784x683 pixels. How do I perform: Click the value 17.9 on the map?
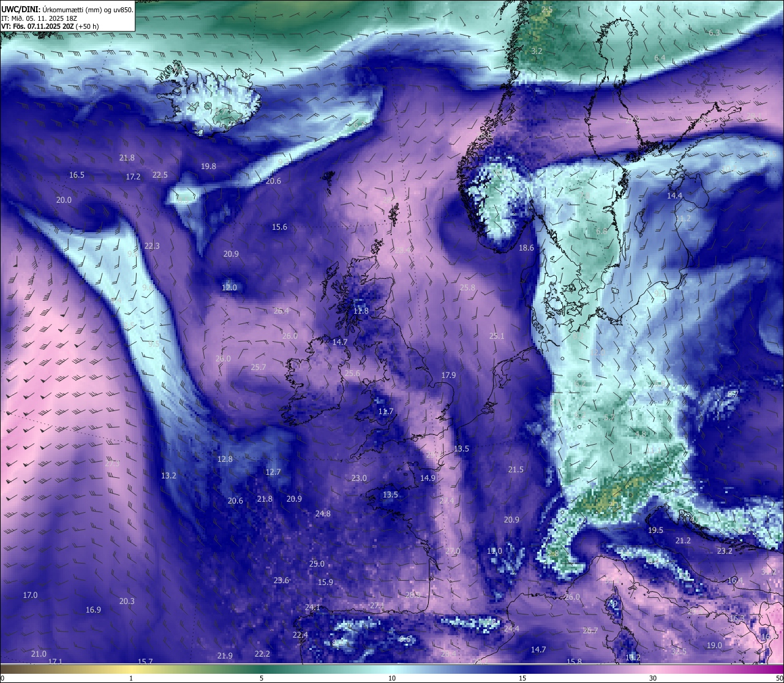[448, 375]
